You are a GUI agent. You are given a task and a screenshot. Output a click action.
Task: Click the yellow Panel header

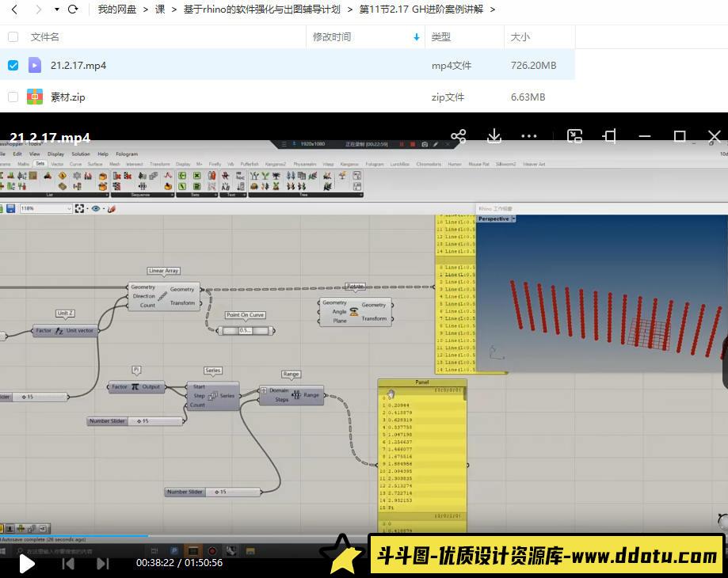coord(421,382)
